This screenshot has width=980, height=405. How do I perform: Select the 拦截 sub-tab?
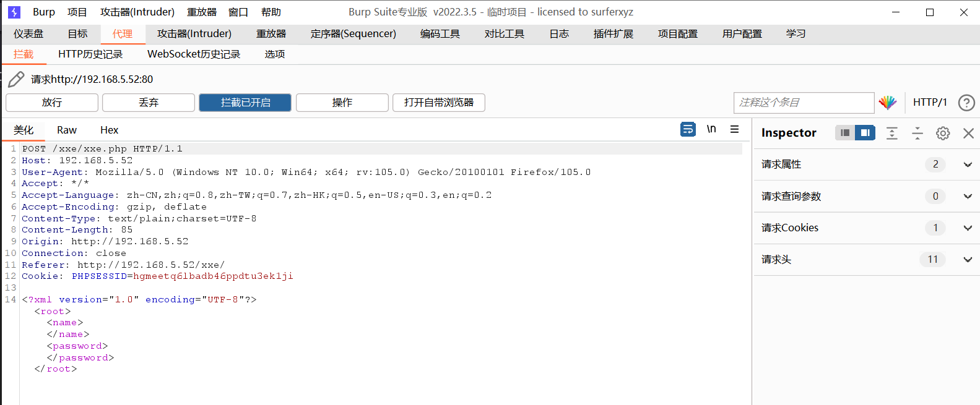[24, 54]
